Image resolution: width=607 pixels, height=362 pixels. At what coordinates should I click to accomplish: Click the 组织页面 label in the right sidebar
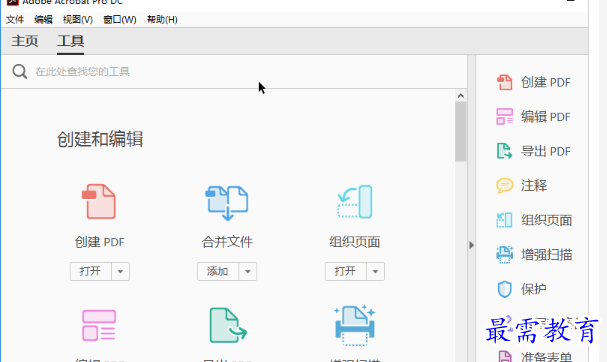point(547,220)
